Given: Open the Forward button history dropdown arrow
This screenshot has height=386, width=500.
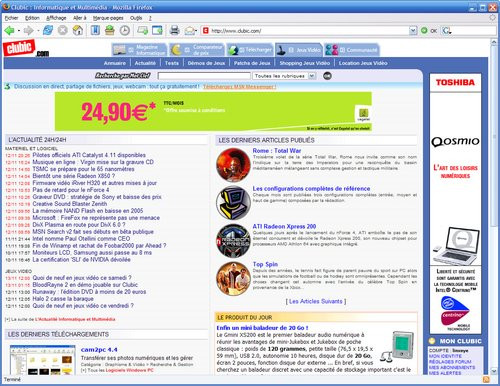Looking at the screenshot, I should (38, 31).
